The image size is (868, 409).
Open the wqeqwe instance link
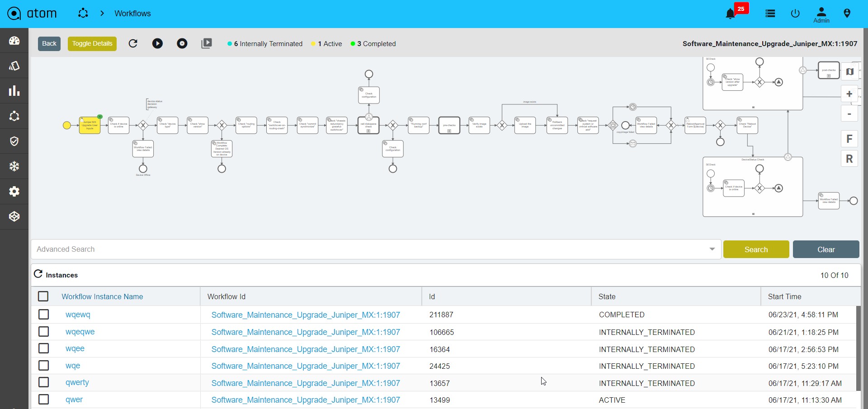pos(80,332)
